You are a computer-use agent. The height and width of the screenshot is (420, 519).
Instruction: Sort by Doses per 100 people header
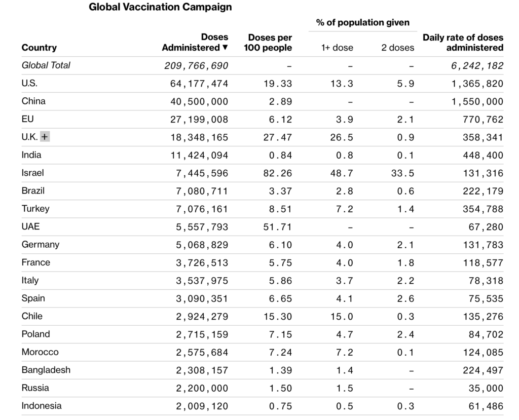point(270,43)
